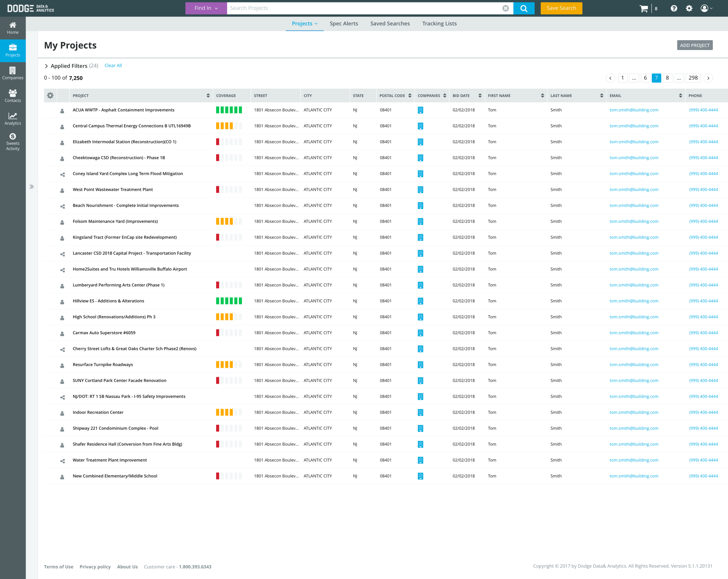Clear the search field with X icon

505,8
